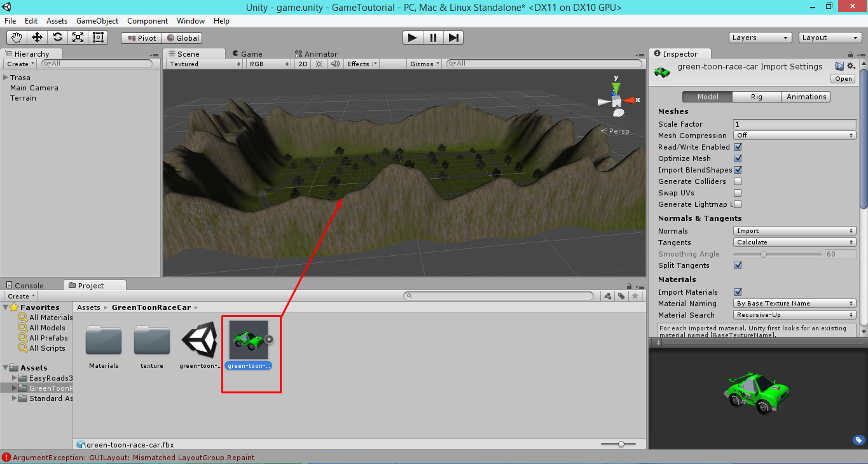Open Mesh Compression dropdown

click(795, 136)
